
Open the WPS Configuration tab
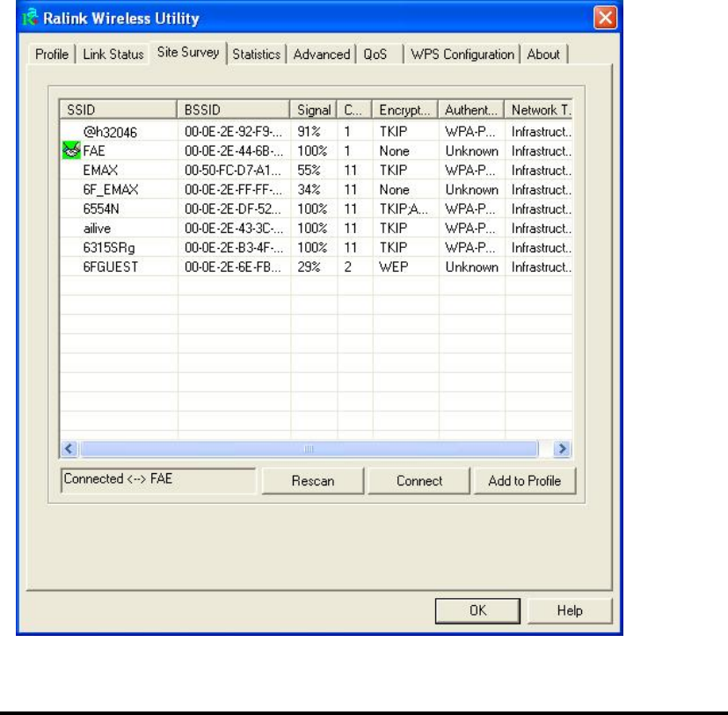(x=462, y=55)
